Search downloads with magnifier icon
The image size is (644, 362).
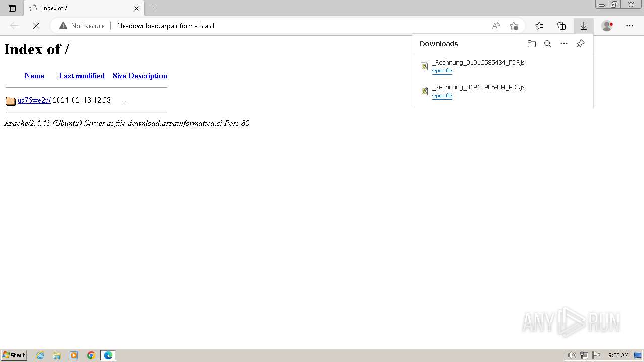548,44
